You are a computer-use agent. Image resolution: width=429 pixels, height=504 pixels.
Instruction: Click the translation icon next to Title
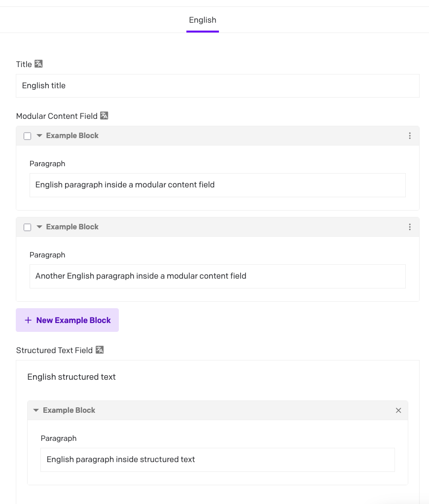[38, 64]
